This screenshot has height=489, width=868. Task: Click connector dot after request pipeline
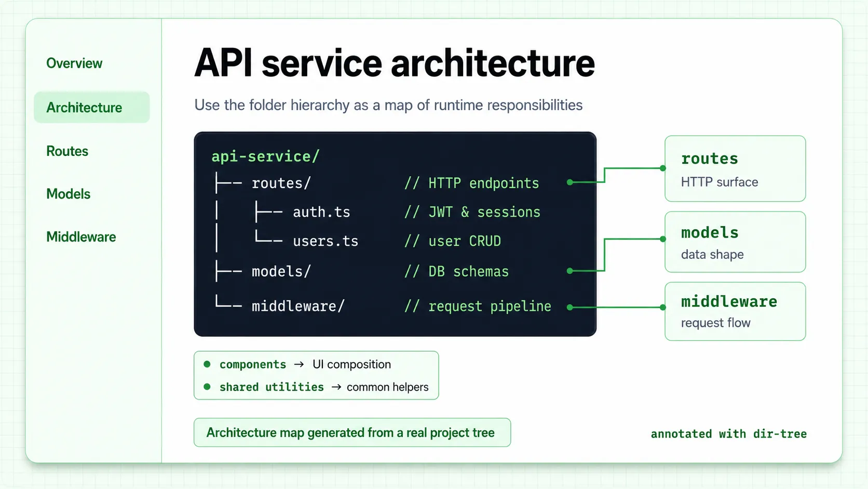[570, 308]
